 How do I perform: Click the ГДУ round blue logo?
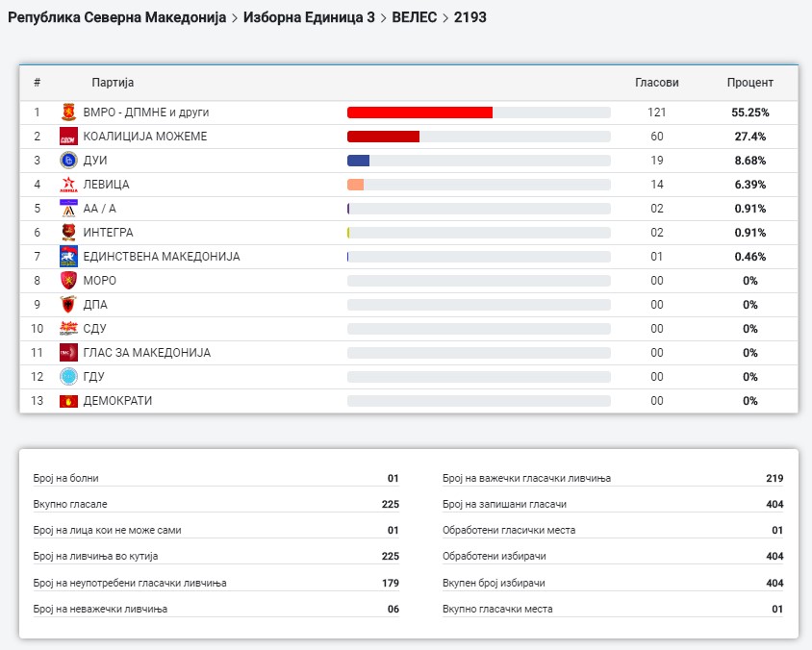pyautogui.click(x=68, y=377)
